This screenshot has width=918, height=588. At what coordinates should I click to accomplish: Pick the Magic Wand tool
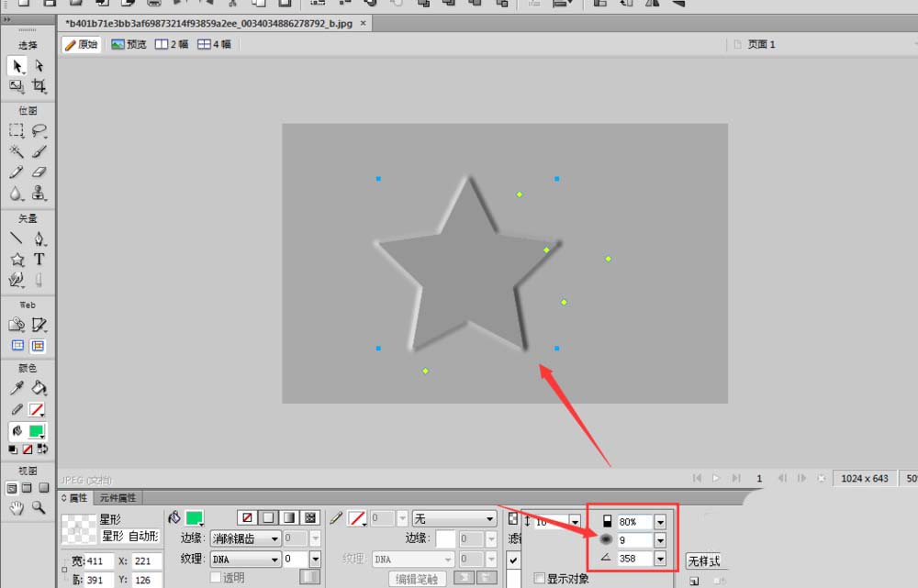(x=17, y=151)
